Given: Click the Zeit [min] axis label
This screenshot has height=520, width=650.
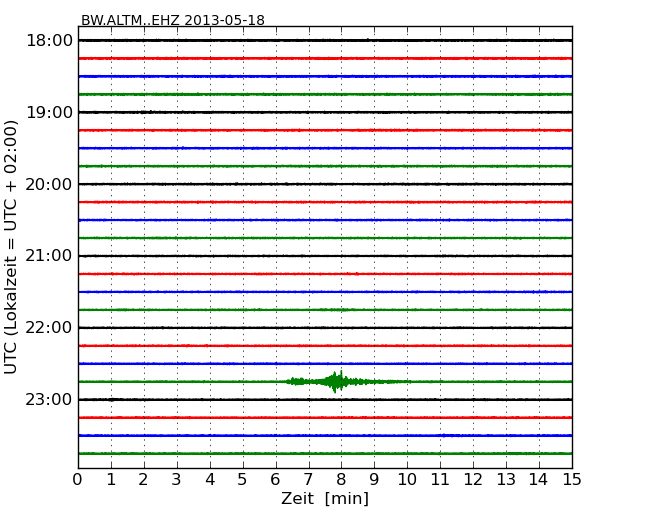Looking at the screenshot, I should click(325, 498).
